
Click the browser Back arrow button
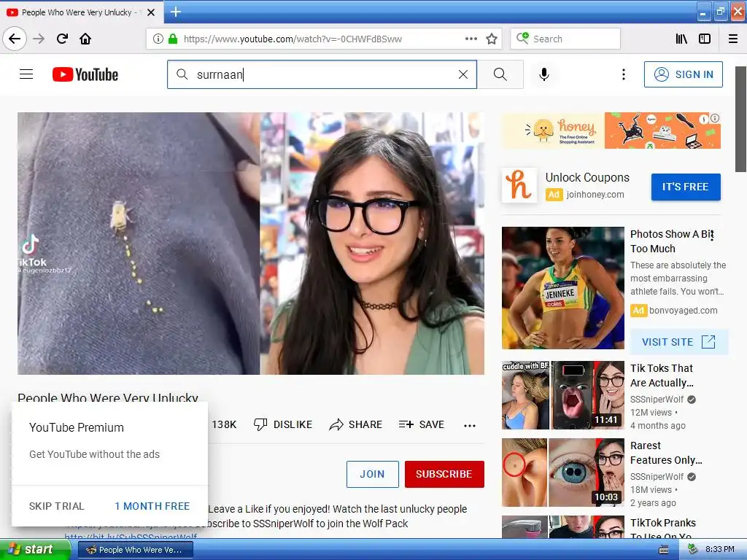[x=15, y=39]
